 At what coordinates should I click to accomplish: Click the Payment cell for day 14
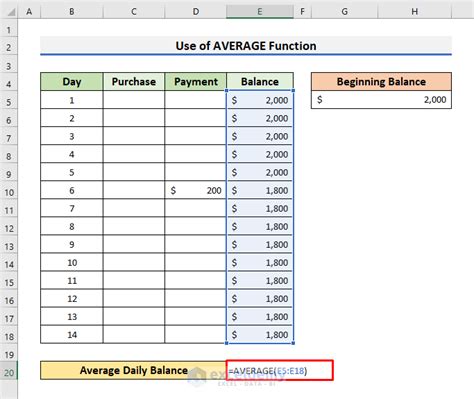pos(196,334)
